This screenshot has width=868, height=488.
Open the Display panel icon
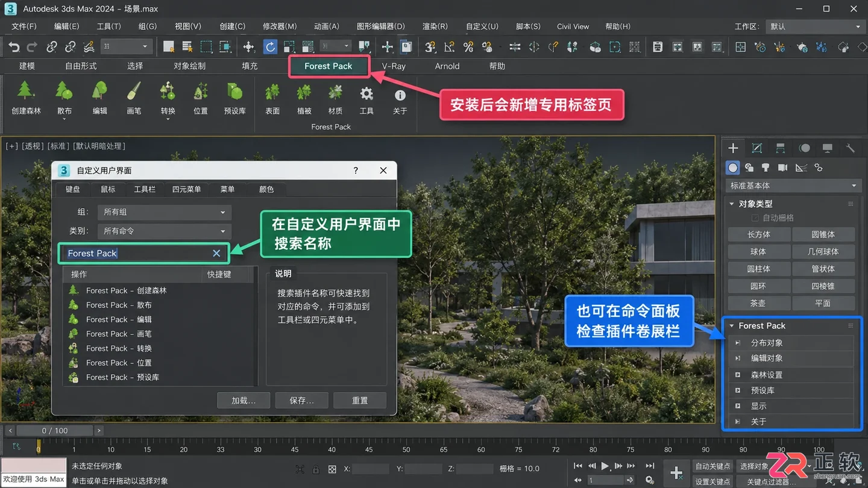(x=828, y=148)
